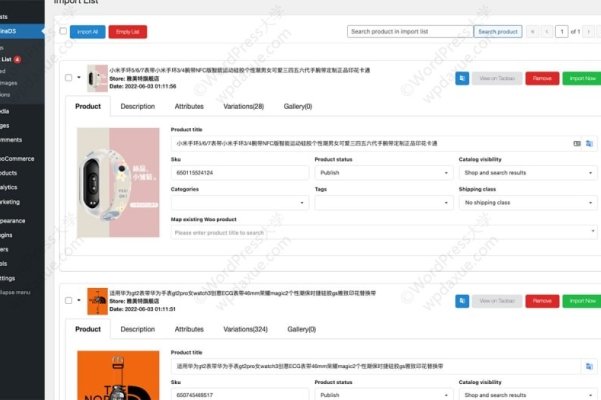Click the blue icon beside the first product's View on Taobao button
Viewport: 601px width, 400px height.
[462, 78]
